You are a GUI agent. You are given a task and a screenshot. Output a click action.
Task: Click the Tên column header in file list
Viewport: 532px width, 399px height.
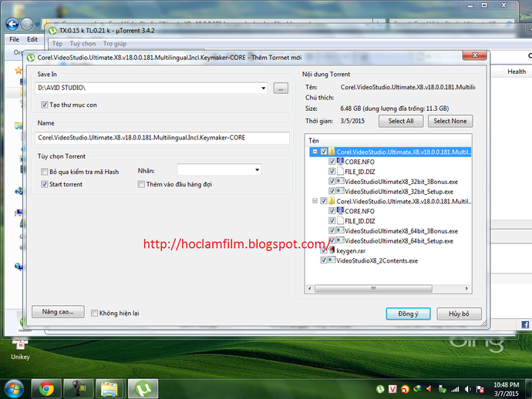pos(388,140)
